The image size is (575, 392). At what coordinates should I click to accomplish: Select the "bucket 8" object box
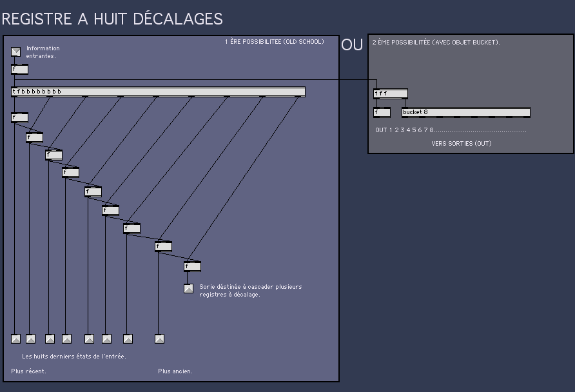pos(465,112)
